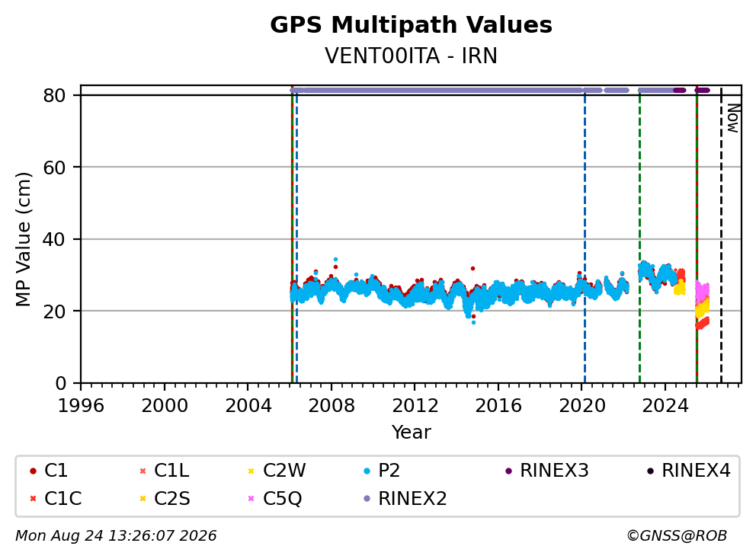Click the C2W legend marker
The image size is (756, 559).
251,471
